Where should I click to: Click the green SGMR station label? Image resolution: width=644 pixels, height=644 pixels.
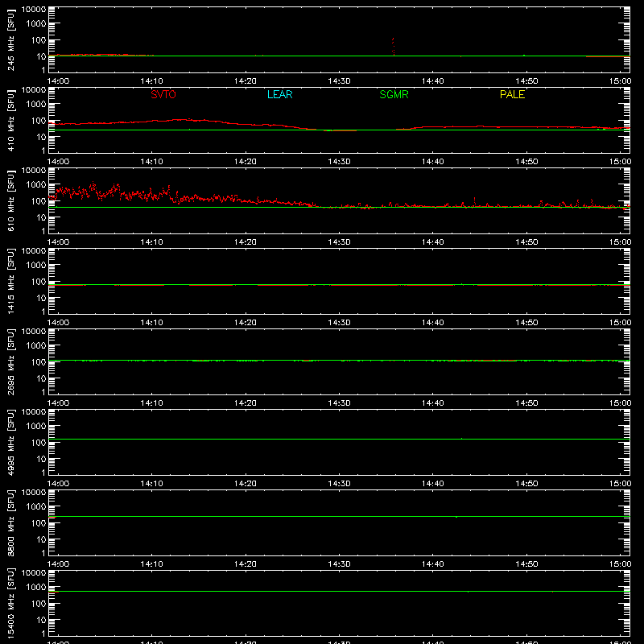tap(394, 94)
